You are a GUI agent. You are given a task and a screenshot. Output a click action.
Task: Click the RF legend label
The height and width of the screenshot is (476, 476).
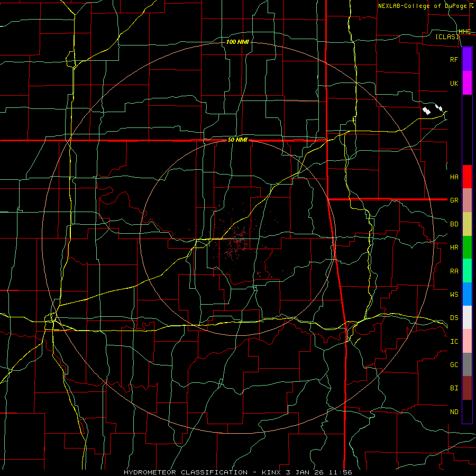pos(454,59)
